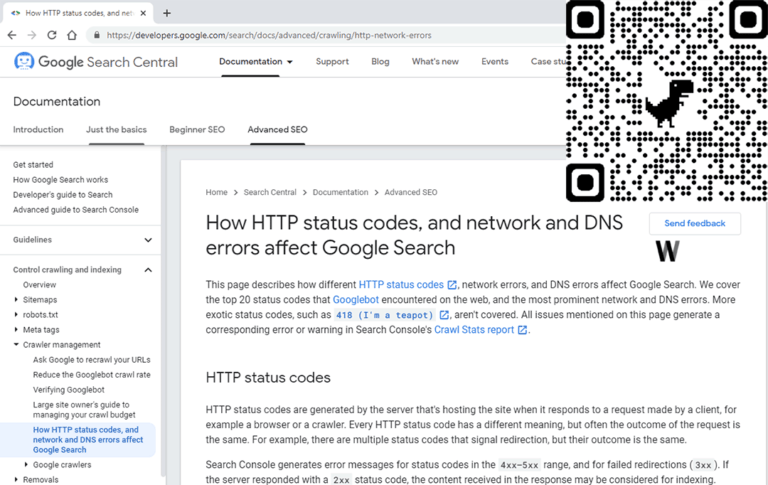This screenshot has width=768, height=485.
Task: Click the 'HTTP status codes' section heading
Action: click(x=268, y=378)
